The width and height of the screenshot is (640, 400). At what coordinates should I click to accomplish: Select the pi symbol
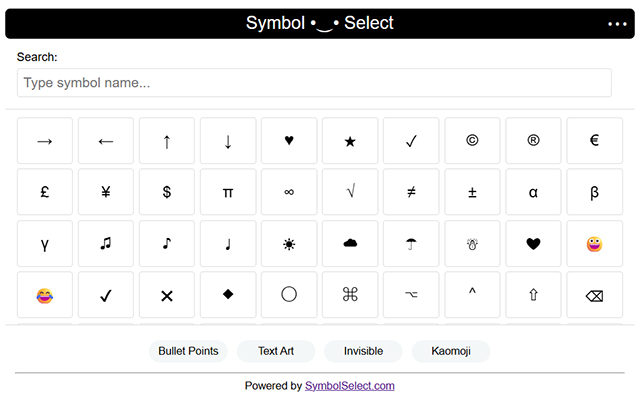coord(228,192)
